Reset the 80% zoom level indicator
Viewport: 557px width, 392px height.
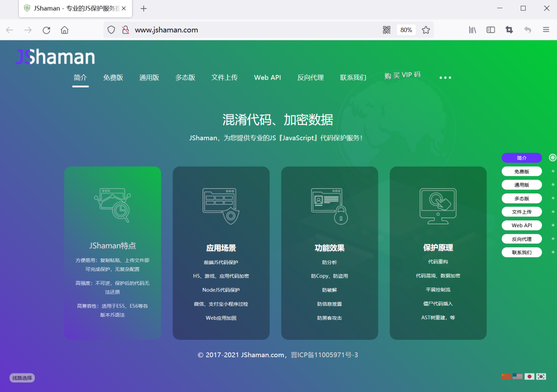click(x=406, y=30)
